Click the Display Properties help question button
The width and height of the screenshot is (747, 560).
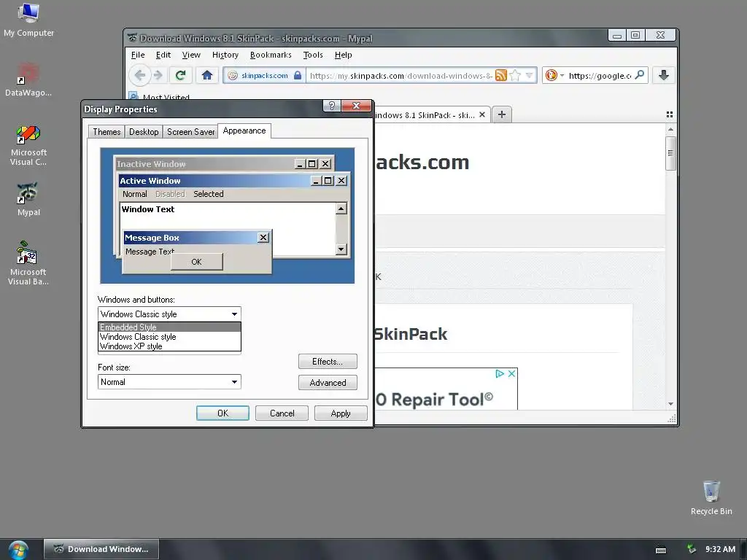(332, 106)
